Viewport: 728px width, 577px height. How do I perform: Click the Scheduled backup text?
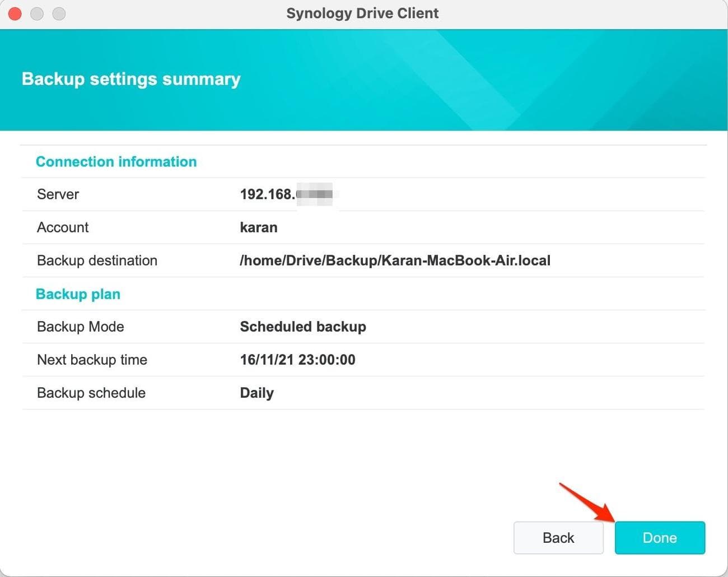[x=302, y=327]
